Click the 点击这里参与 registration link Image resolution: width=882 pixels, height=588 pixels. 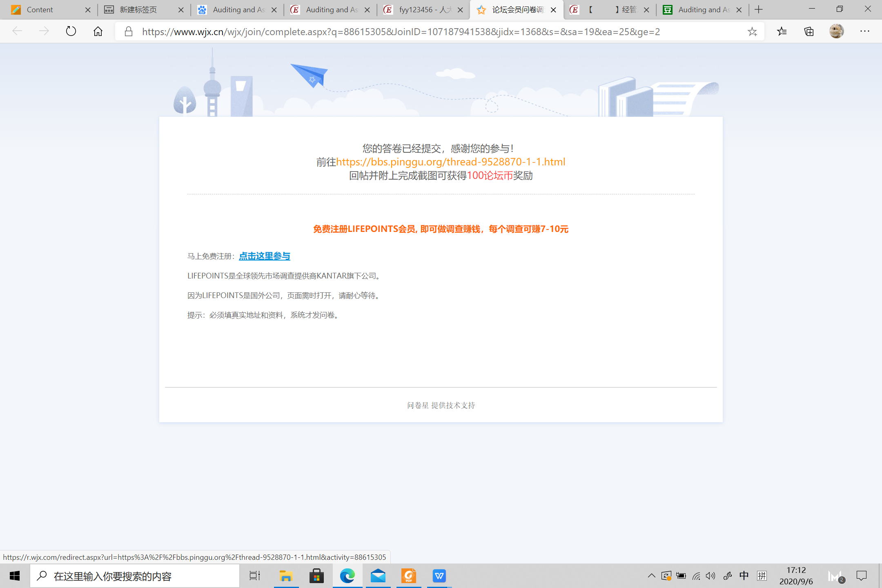[265, 256]
